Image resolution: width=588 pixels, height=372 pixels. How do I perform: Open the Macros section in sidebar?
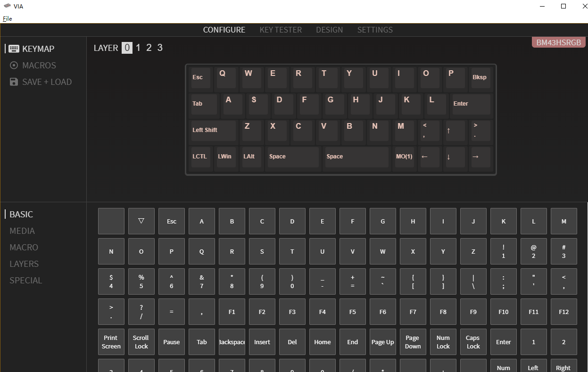click(x=39, y=66)
